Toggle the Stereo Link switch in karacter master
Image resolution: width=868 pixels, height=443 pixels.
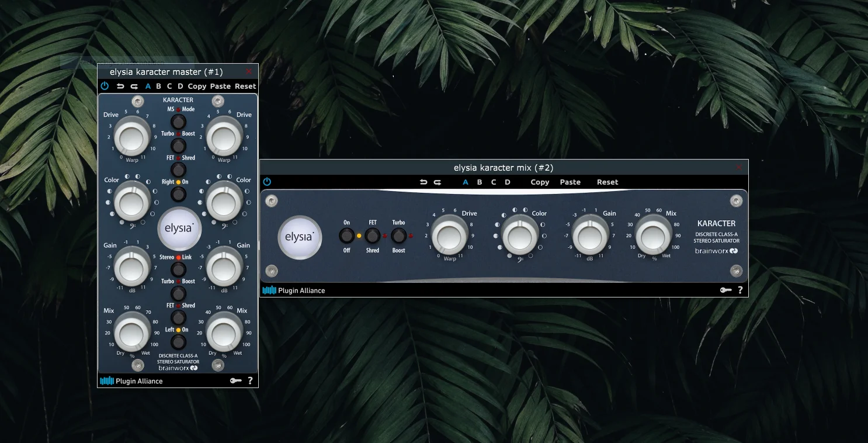[x=178, y=269]
